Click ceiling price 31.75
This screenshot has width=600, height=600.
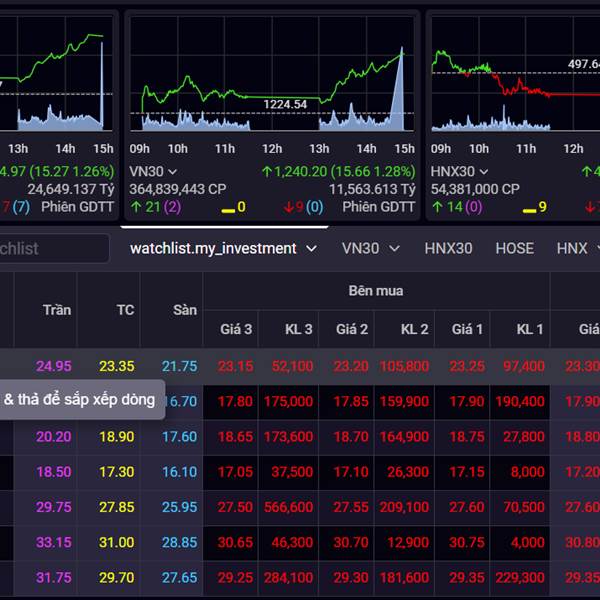pyautogui.click(x=54, y=577)
